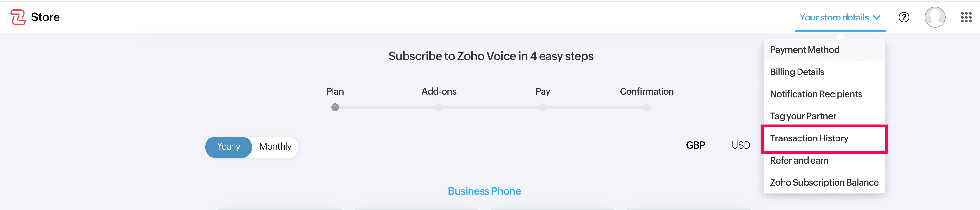View Zoho Subscription Balance
The width and height of the screenshot is (980, 210).
point(824,183)
